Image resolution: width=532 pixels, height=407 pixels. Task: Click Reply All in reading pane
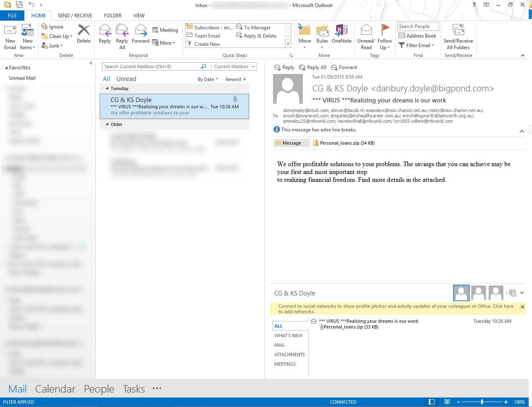313,67
